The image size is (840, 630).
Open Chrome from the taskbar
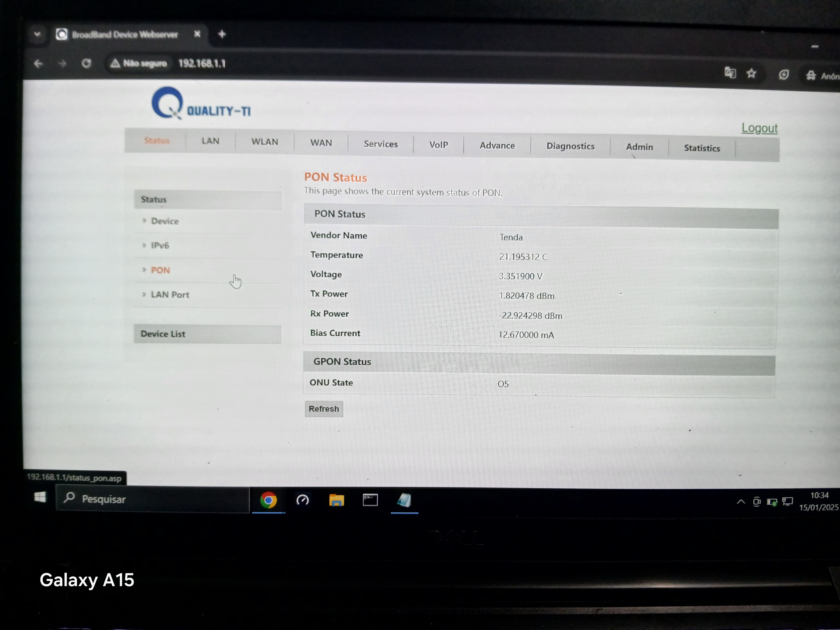pos(268,500)
